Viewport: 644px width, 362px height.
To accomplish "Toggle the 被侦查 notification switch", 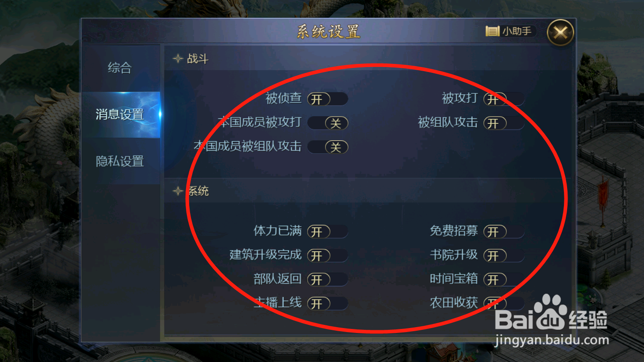I will [x=327, y=99].
